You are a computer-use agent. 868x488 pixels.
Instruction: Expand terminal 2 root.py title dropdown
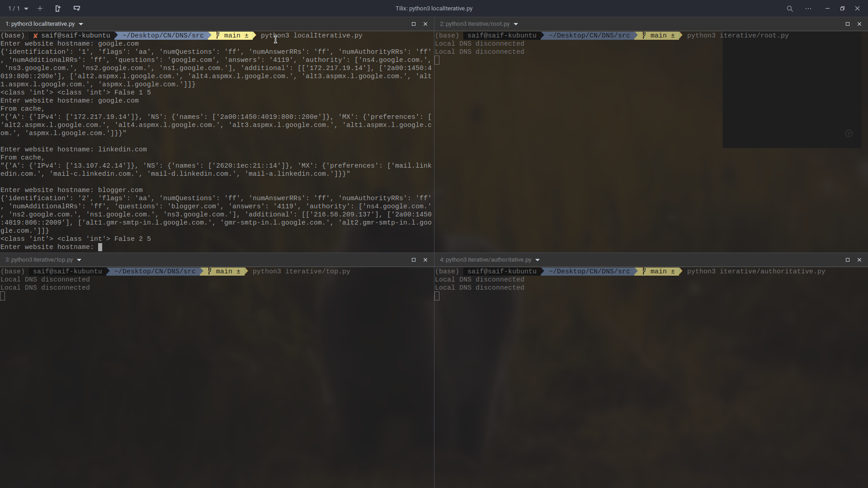pos(515,24)
